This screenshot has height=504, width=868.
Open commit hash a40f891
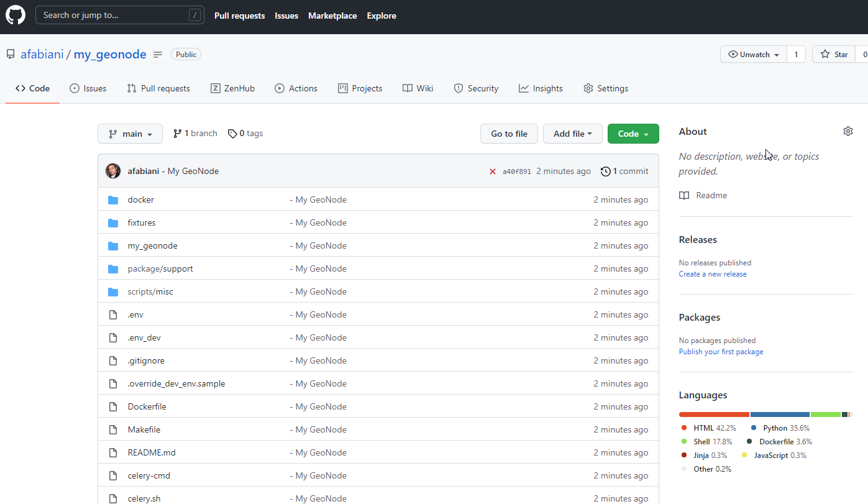click(517, 172)
